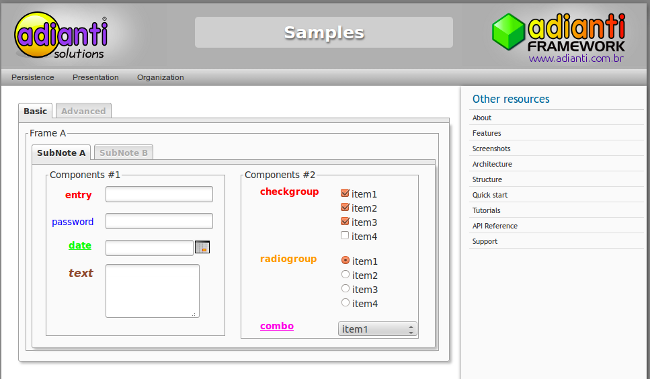Select the Basic tab
Screen dimensions: 650x379
coord(35,111)
